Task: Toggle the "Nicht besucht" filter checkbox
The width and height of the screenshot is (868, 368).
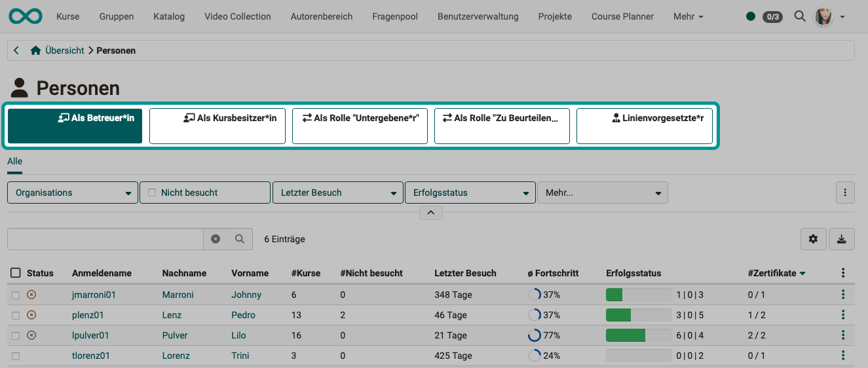Action: tap(152, 193)
